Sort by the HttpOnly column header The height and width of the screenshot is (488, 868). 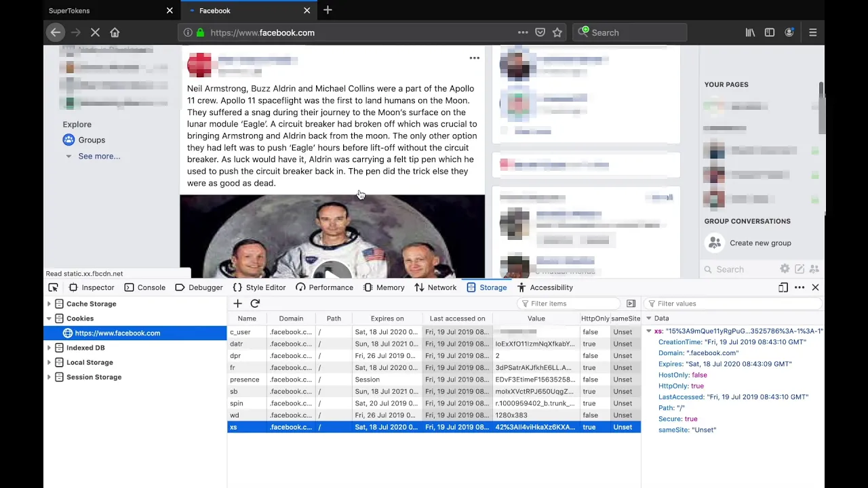(595, 319)
